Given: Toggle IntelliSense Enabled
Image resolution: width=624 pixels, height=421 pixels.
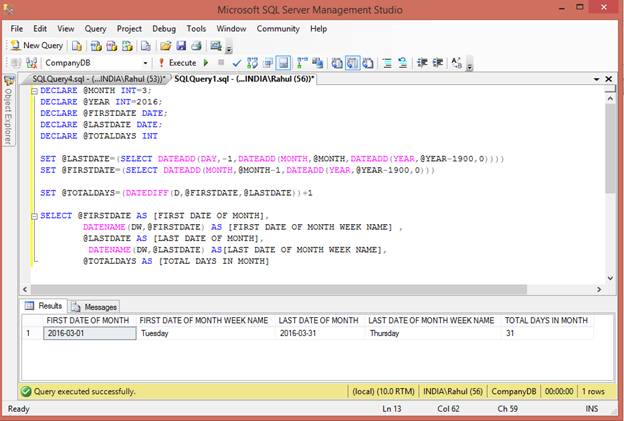Looking at the screenshot, I should 283,63.
